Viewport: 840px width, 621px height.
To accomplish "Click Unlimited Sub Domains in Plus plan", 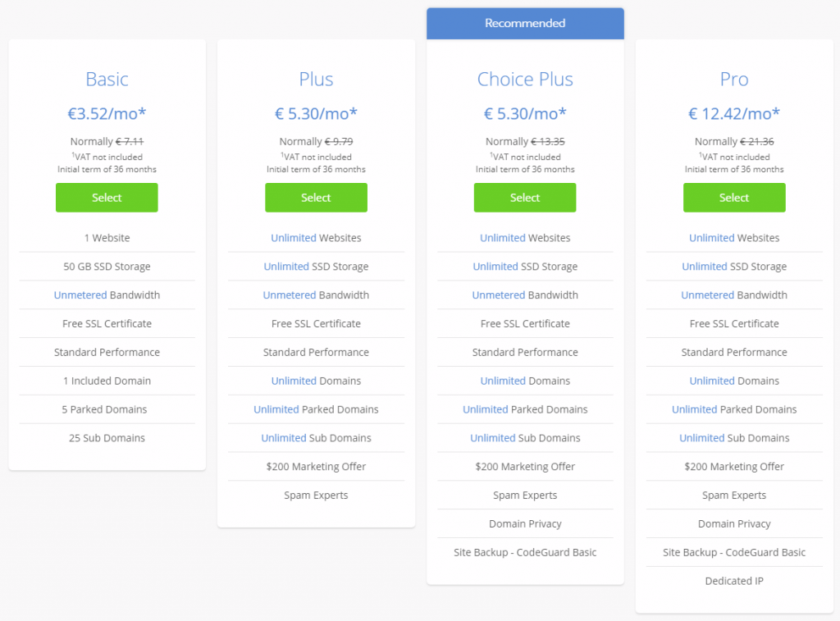I will tap(316, 438).
